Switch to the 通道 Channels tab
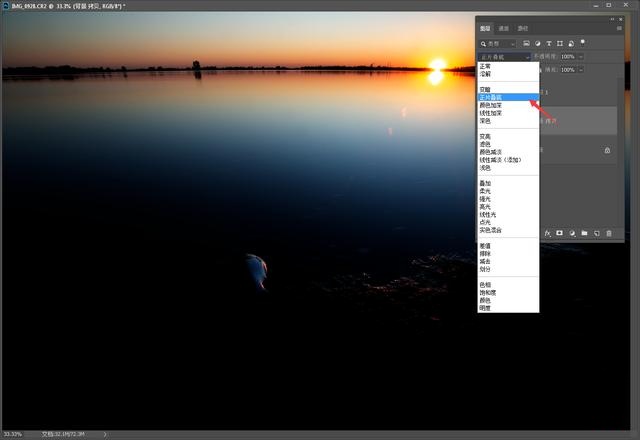640x440 pixels. click(x=504, y=28)
